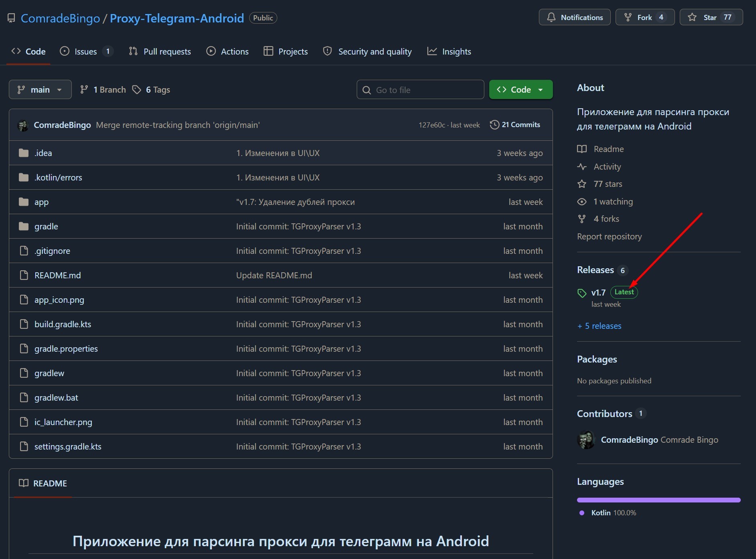
Task: Click the commit author name ComradeBingo
Action: 62,125
